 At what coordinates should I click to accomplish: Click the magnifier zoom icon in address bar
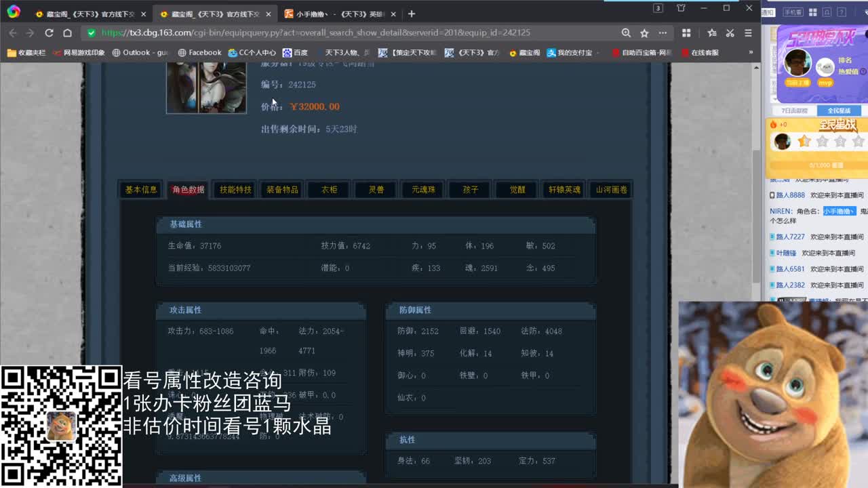[626, 33]
